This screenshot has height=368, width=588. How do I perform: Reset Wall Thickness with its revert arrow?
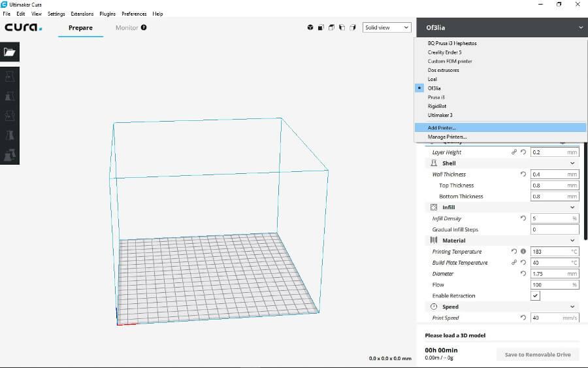point(523,174)
